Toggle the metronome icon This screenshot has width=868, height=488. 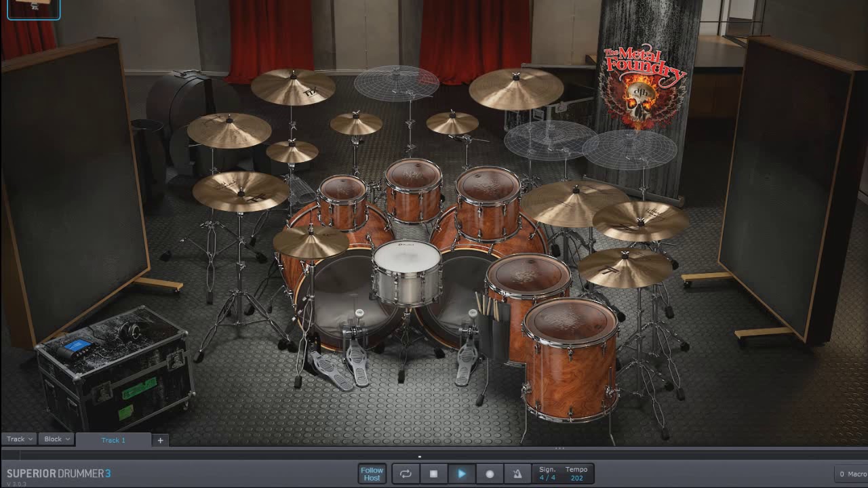tap(517, 474)
